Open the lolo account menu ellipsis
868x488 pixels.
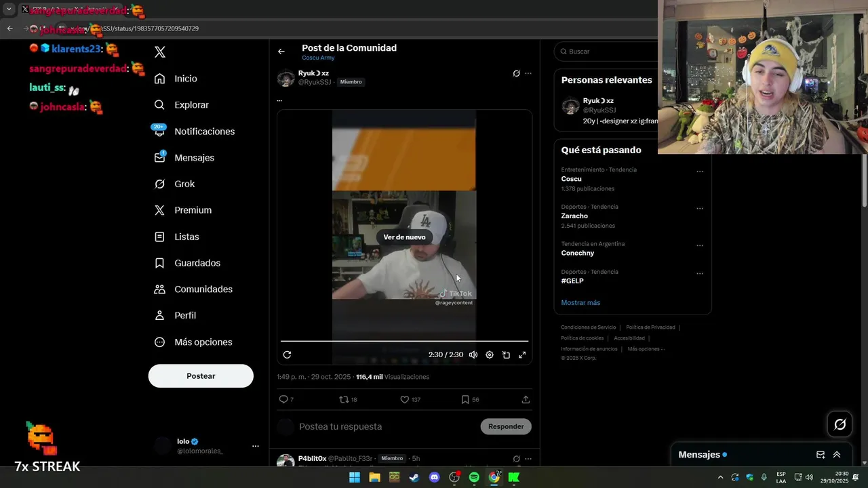[x=256, y=446]
